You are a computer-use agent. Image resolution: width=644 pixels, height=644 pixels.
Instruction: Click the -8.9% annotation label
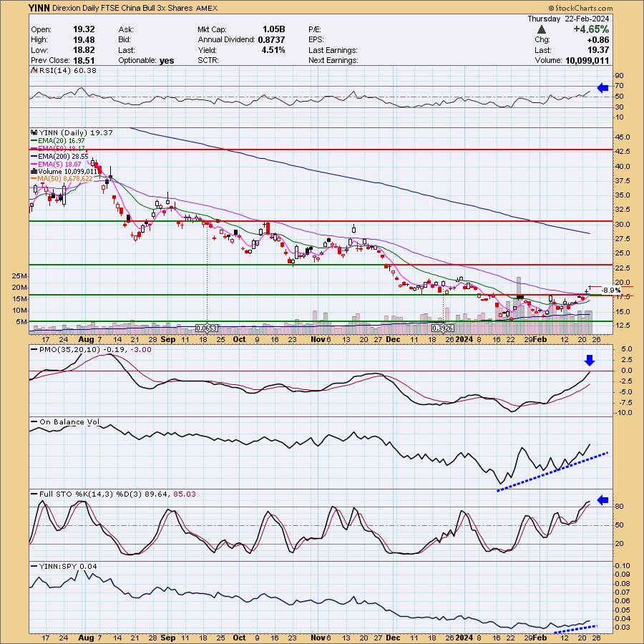pyautogui.click(x=611, y=290)
